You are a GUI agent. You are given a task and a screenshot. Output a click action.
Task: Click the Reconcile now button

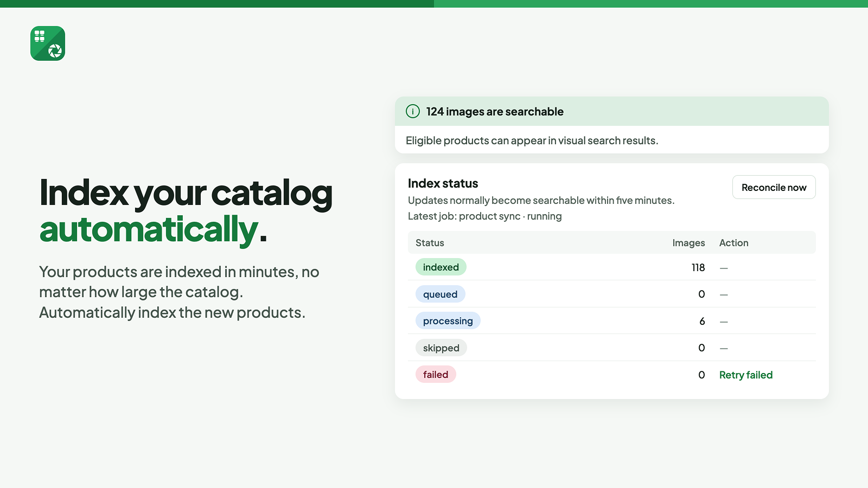coord(774,187)
